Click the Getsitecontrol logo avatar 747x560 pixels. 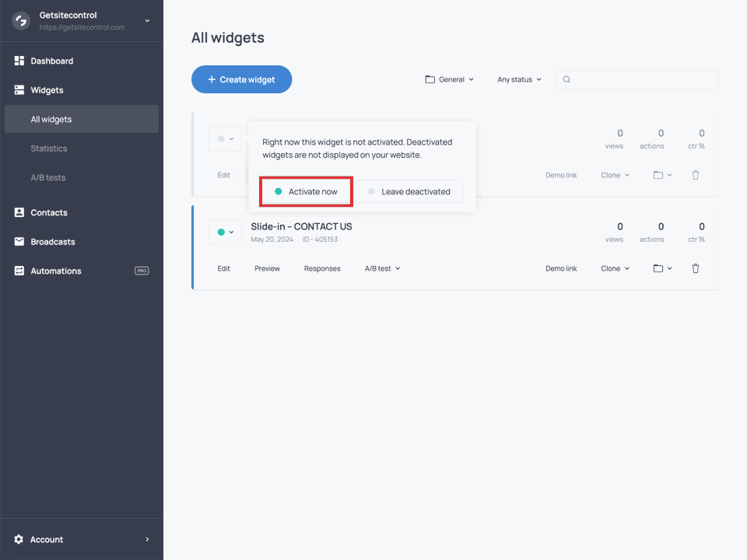(20, 21)
